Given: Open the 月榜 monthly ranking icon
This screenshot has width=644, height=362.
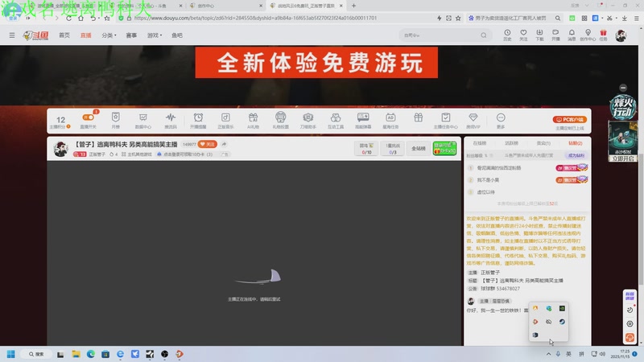Looking at the screenshot, I should (x=115, y=121).
